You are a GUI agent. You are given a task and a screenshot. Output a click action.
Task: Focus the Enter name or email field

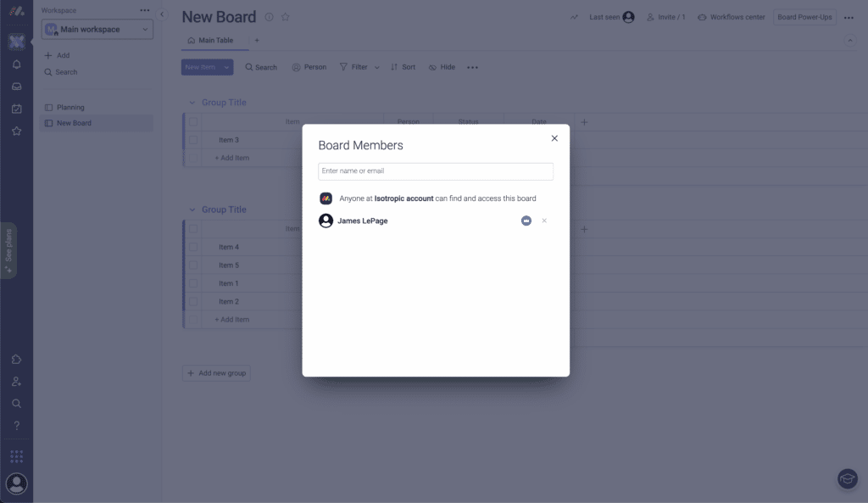pos(436,171)
